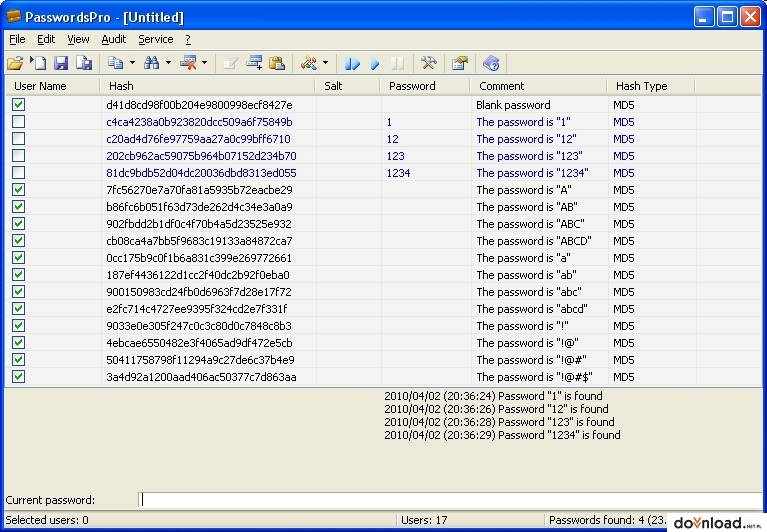This screenshot has width=767, height=532.
Task: Click 'Passwords found: 4' status entry
Action: point(608,520)
